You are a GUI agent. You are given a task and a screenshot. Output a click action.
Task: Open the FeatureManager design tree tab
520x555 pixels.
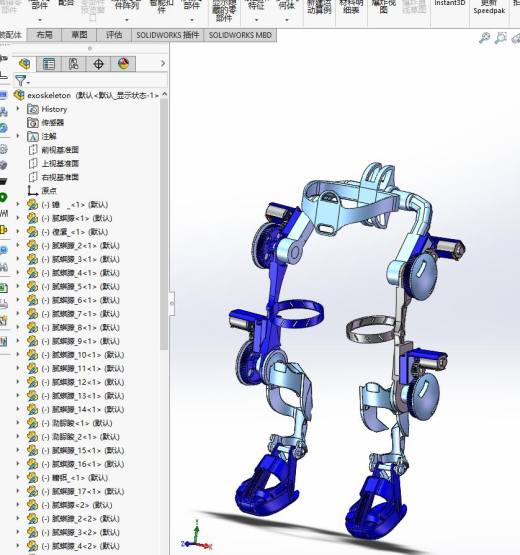(24, 64)
